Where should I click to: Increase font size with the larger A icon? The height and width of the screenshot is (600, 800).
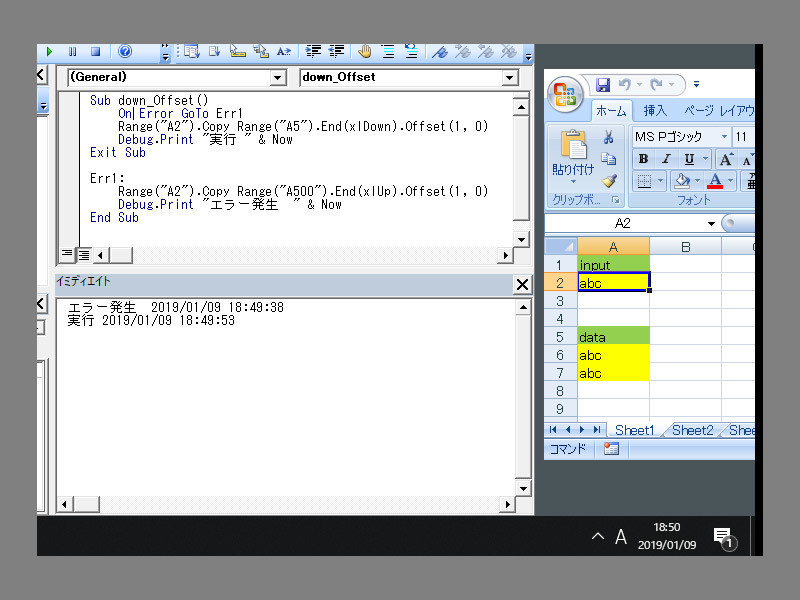726,160
